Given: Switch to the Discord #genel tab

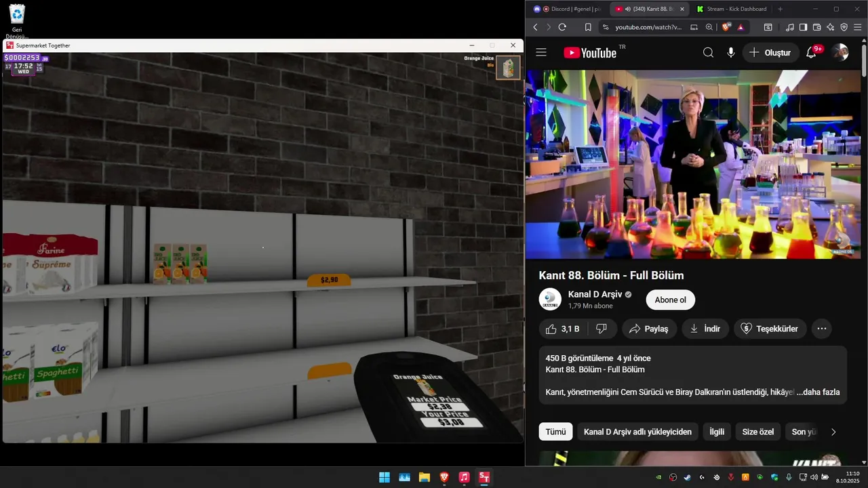Looking at the screenshot, I should 569,9.
